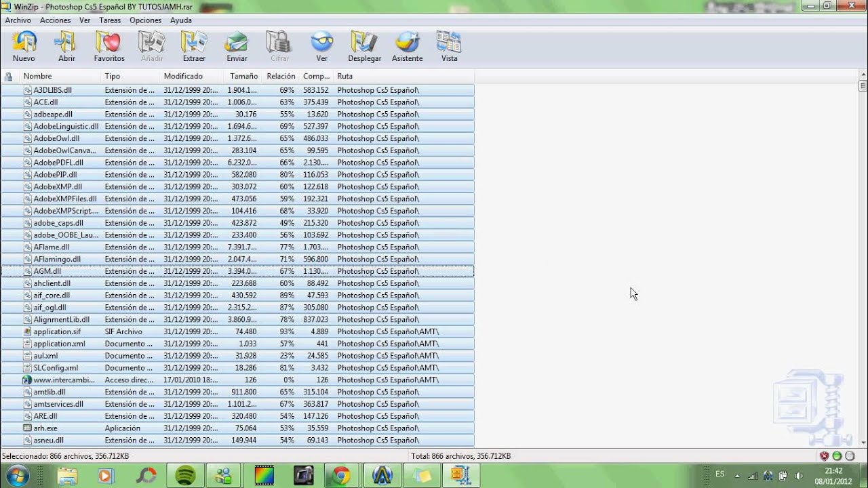Select the adobe_caps.dll file row
Viewport: 868px width, 488px height.
pyautogui.click(x=237, y=223)
